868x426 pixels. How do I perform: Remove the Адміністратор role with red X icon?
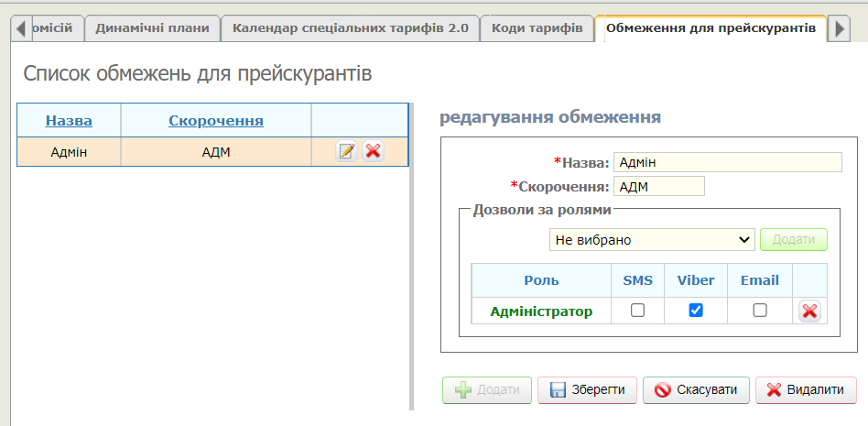pos(809,311)
